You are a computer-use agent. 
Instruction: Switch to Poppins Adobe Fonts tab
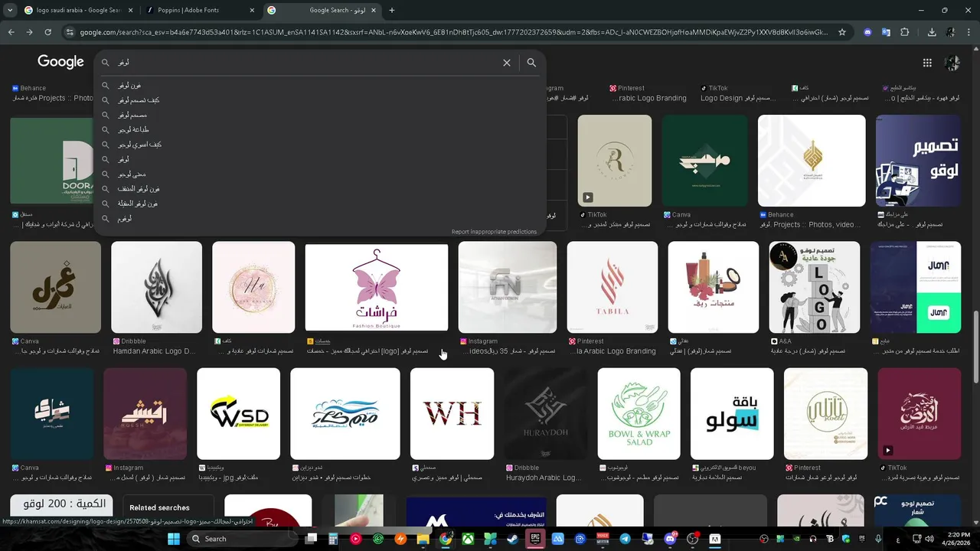click(201, 10)
